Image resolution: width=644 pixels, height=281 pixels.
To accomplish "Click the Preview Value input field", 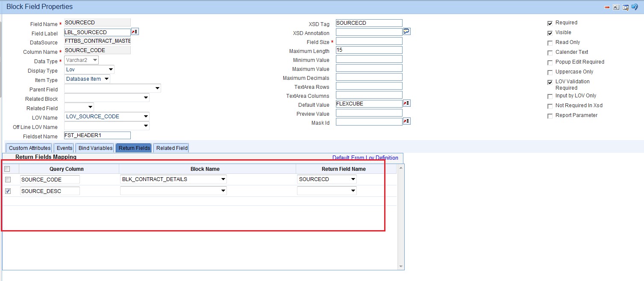I will [x=369, y=113].
